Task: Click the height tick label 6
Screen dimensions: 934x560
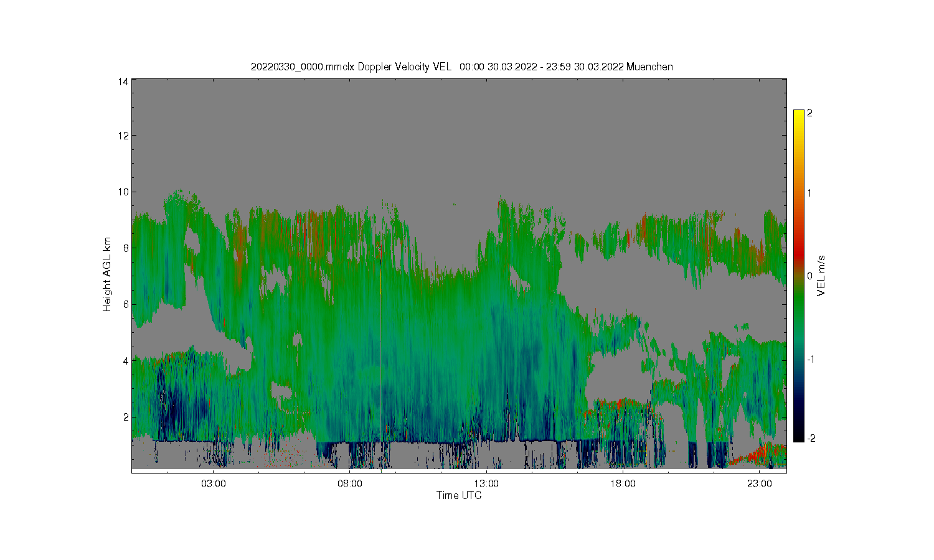Action: click(x=126, y=304)
